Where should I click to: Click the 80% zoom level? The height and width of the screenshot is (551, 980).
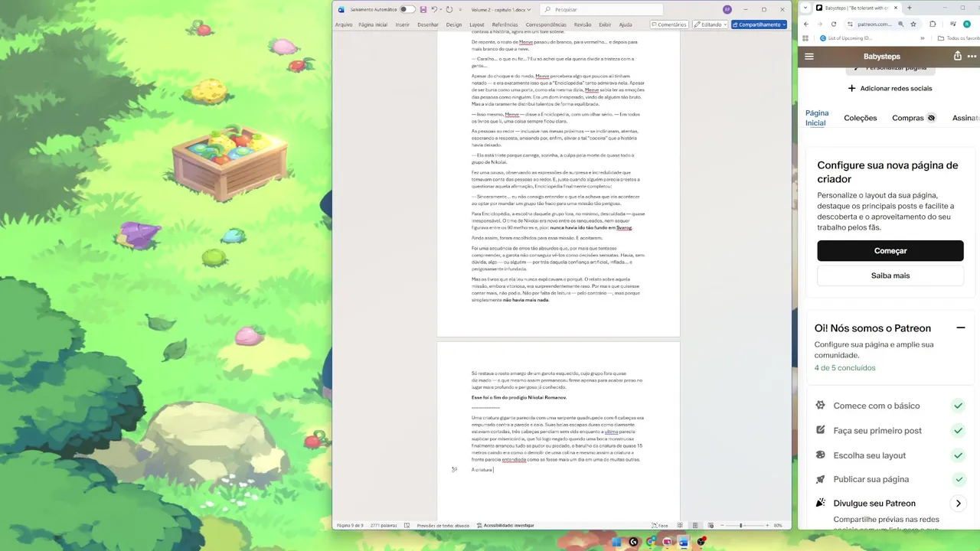click(x=778, y=526)
